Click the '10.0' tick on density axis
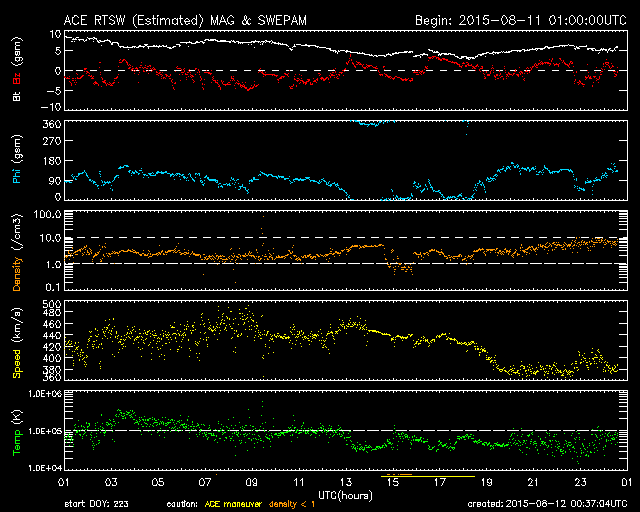640x512 pixels. [51, 238]
